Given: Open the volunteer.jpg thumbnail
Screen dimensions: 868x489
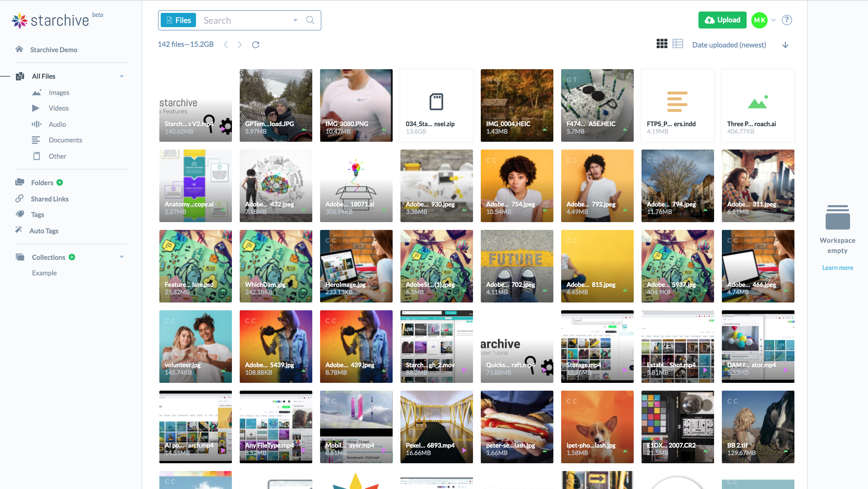Looking at the screenshot, I should click(195, 347).
